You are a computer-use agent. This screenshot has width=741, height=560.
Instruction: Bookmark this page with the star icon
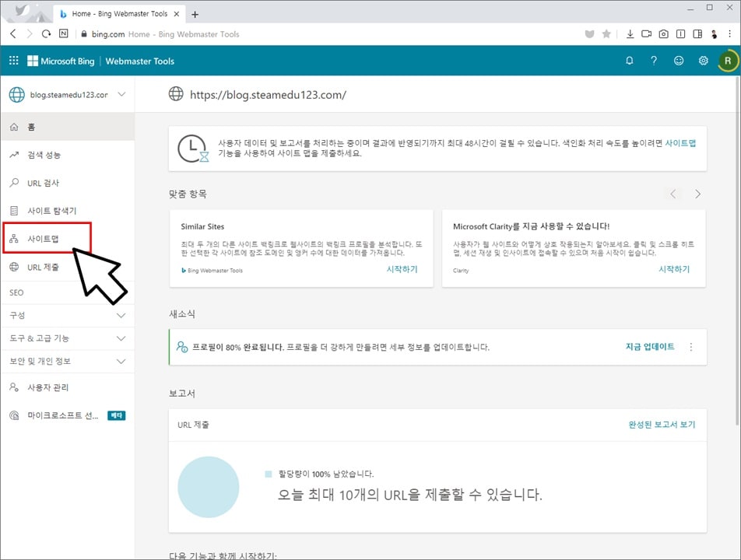(x=606, y=33)
